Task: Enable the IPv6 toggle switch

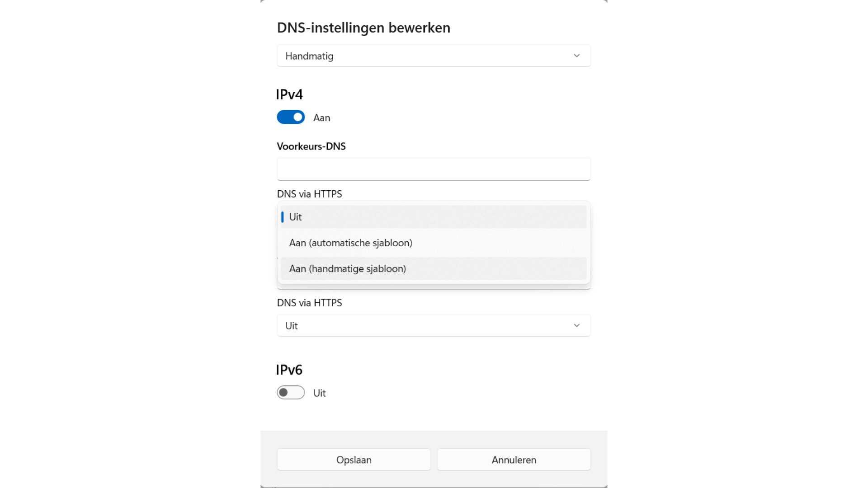Action: click(x=291, y=393)
